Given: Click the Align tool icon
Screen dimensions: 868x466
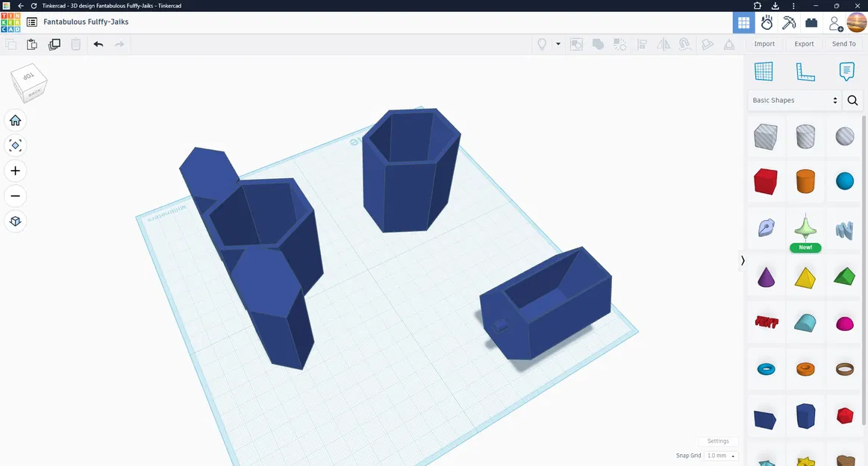Looking at the screenshot, I should pos(642,44).
